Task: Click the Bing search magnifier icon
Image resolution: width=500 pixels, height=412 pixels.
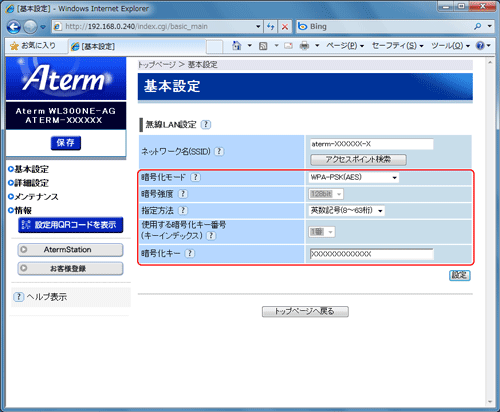Action: point(477,26)
